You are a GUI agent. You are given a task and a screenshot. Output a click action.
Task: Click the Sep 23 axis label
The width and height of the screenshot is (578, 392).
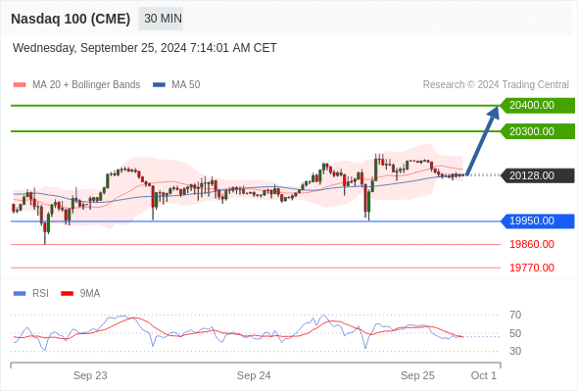(x=90, y=375)
